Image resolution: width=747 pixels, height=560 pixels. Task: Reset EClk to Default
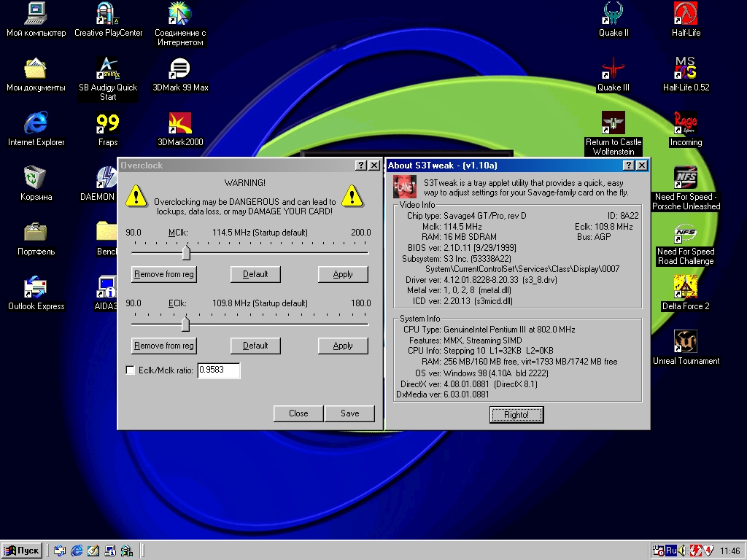pos(255,346)
